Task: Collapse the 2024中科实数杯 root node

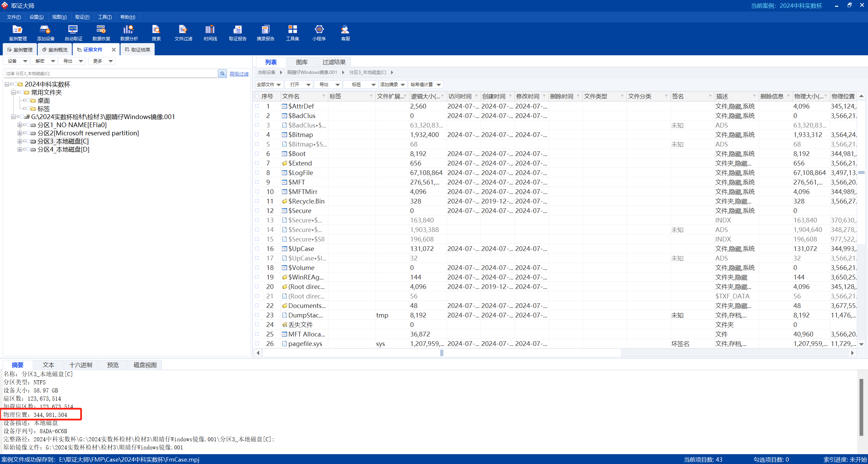Action: 7,84
